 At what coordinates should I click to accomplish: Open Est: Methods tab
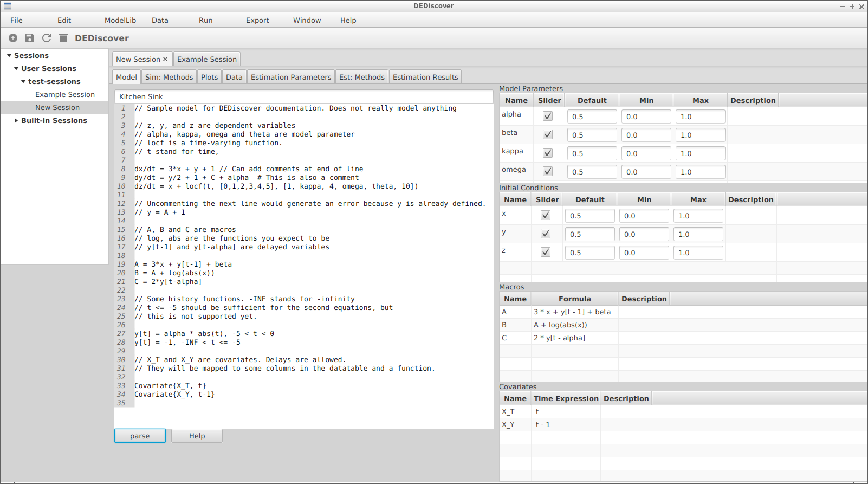coord(362,77)
